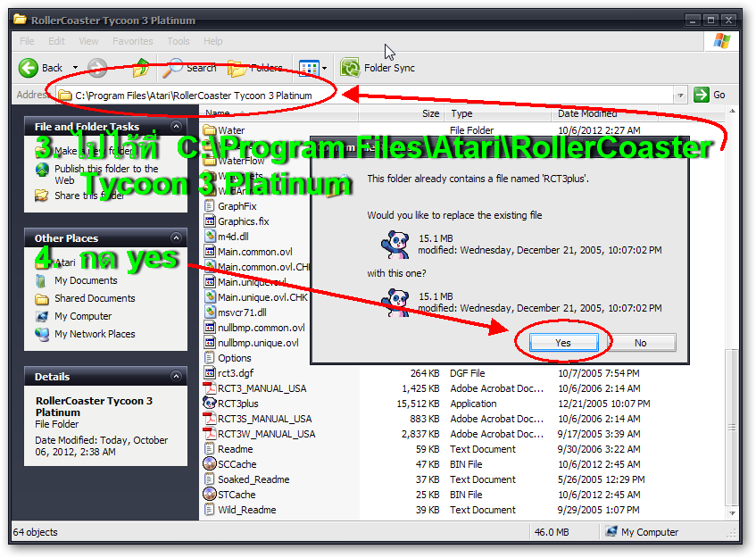The height and width of the screenshot is (558, 756).
Task: Click the 10/7/2005 7:54 PM date
Action: tap(598, 373)
